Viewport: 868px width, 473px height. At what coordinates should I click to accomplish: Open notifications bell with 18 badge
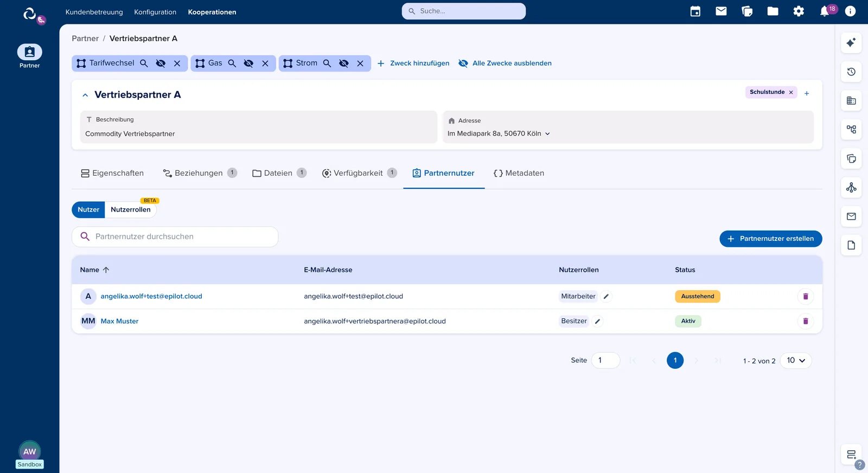(825, 11)
